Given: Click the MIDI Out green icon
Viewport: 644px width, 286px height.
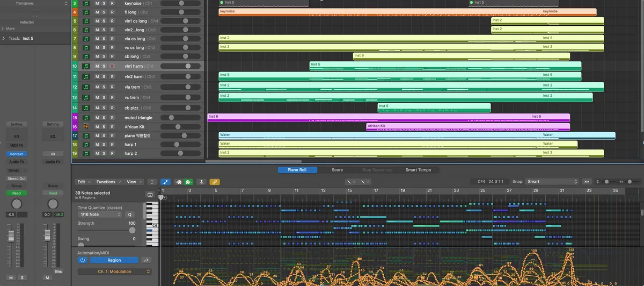Looking at the screenshot, I should pyautogui.click(x=188, y=182).
